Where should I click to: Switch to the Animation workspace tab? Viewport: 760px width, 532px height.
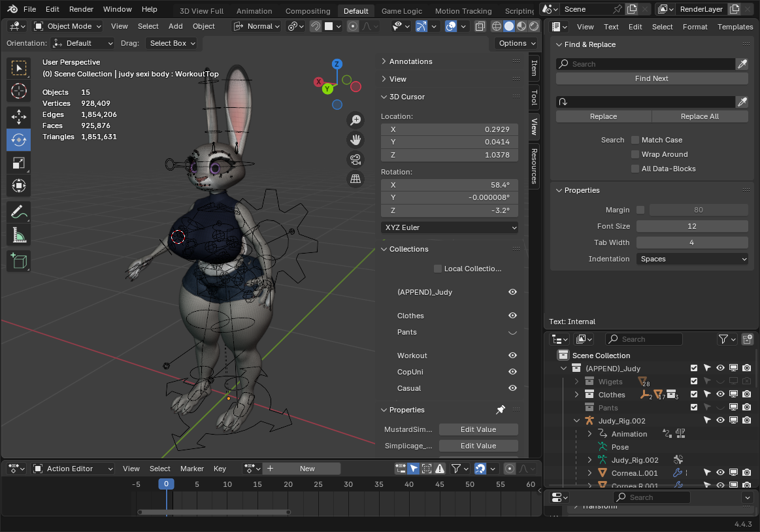point(254,10)
